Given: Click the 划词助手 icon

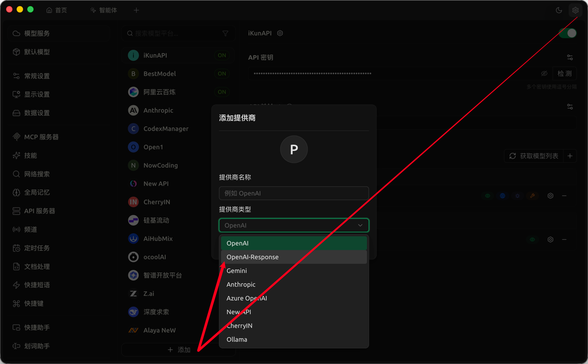Looking at the screenshot, I should [17, 346].
